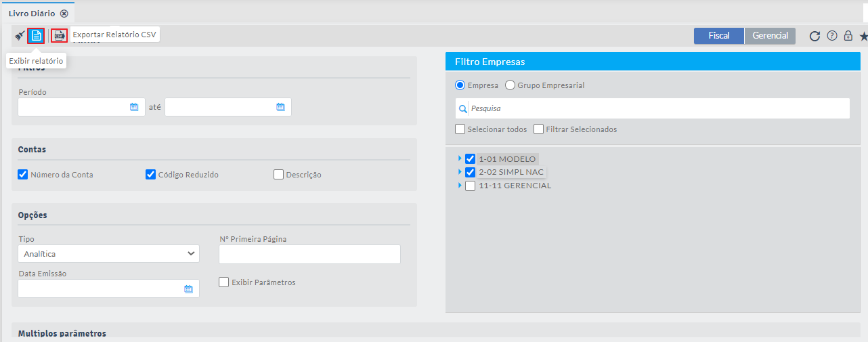Select the Grupo Empresarial radio button
Viewport: 868px width, 342px height.
click(510, 85)
